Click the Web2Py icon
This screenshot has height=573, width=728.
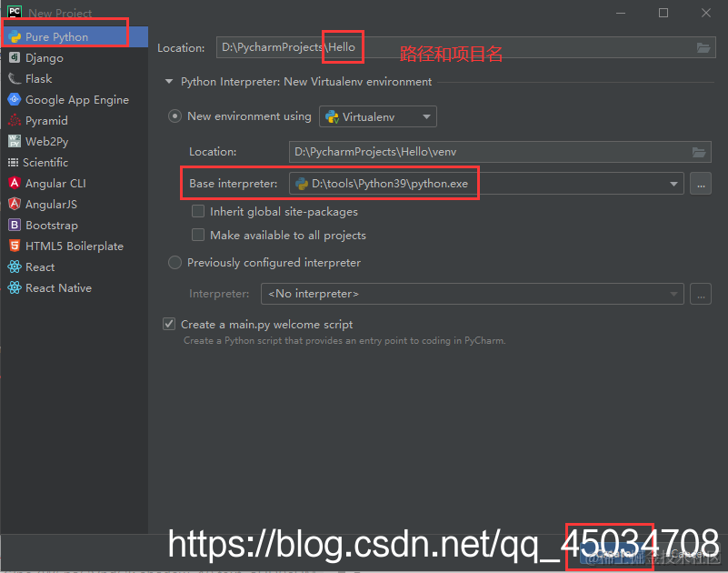click(15, 141)
